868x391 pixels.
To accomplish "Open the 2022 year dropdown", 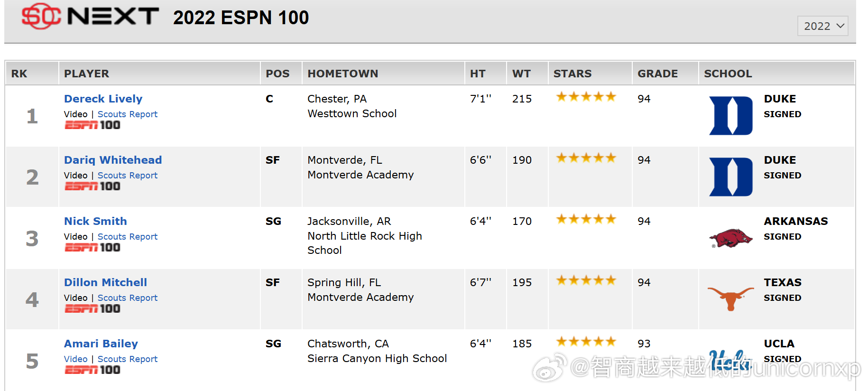I will (823, 26).
